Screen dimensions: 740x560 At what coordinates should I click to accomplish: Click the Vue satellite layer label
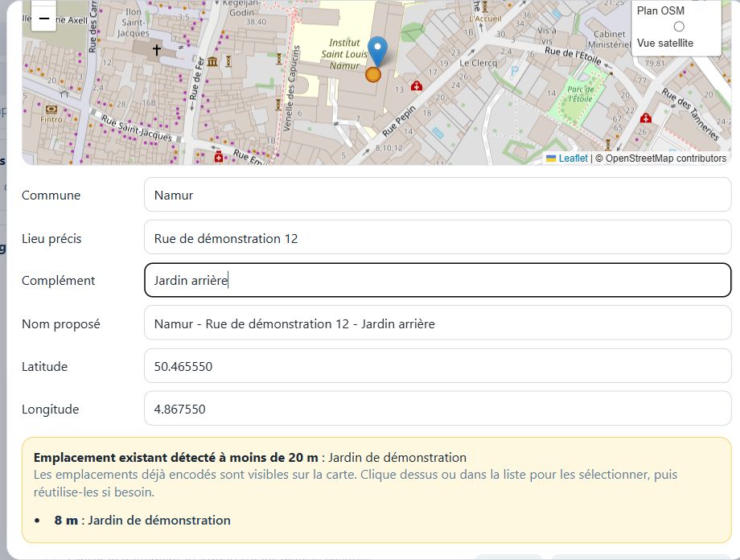coord(665,43)
